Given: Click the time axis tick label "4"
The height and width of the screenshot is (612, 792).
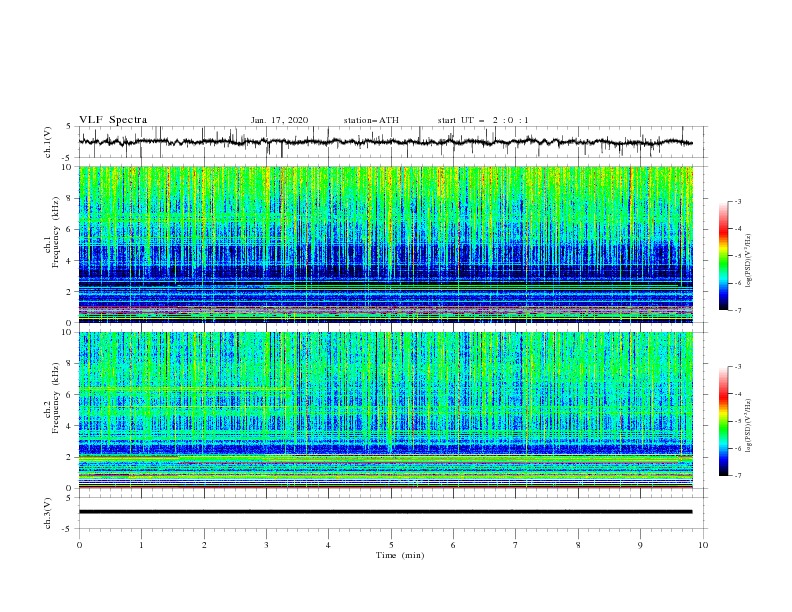Looking at the screenshot, I should [328, 545].
